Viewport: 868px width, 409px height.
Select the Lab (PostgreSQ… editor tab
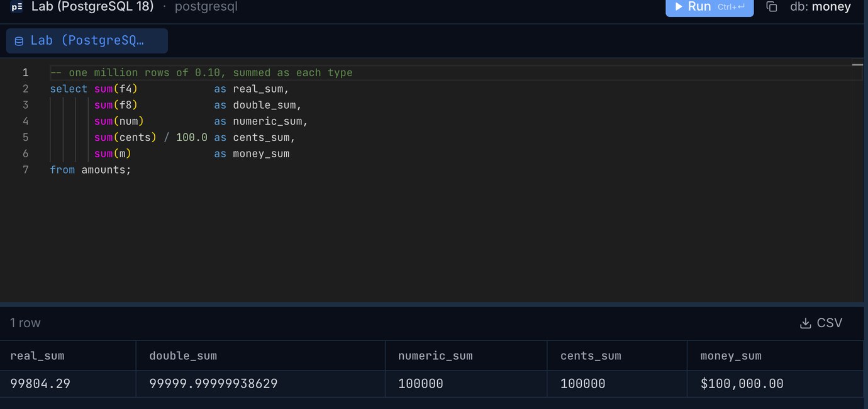click(87, 41)
